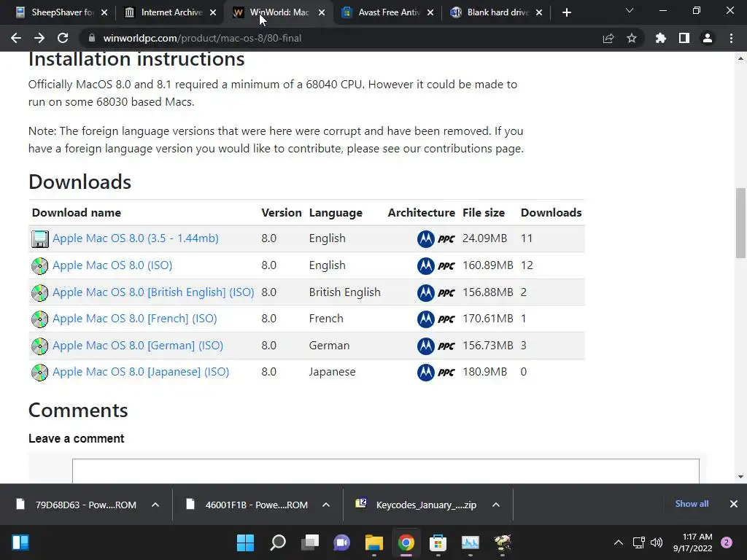
Task: Open the British English ISO download link
Action: [153, 292]
